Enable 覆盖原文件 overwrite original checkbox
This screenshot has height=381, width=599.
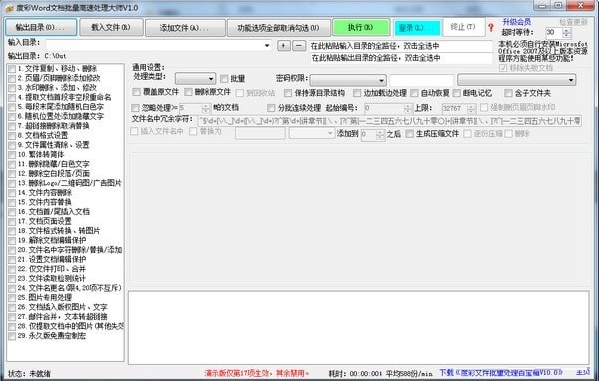tap(136, 92)
